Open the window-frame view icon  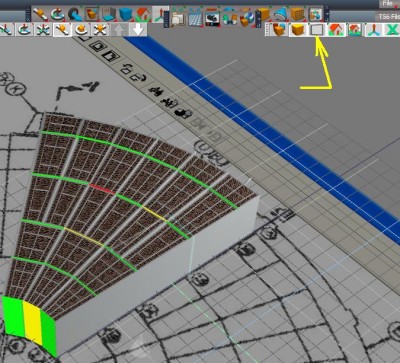click(x=179, y=18)
